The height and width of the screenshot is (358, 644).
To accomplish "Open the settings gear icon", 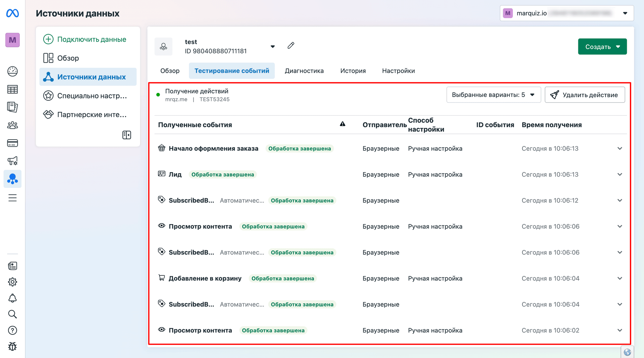I will 12,282.
